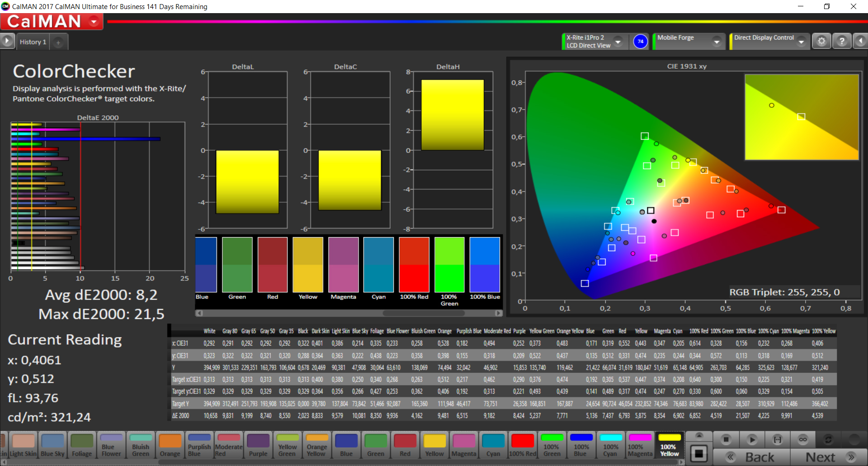
Task: Open the CalMAN main menu logo
Action: 52,21
